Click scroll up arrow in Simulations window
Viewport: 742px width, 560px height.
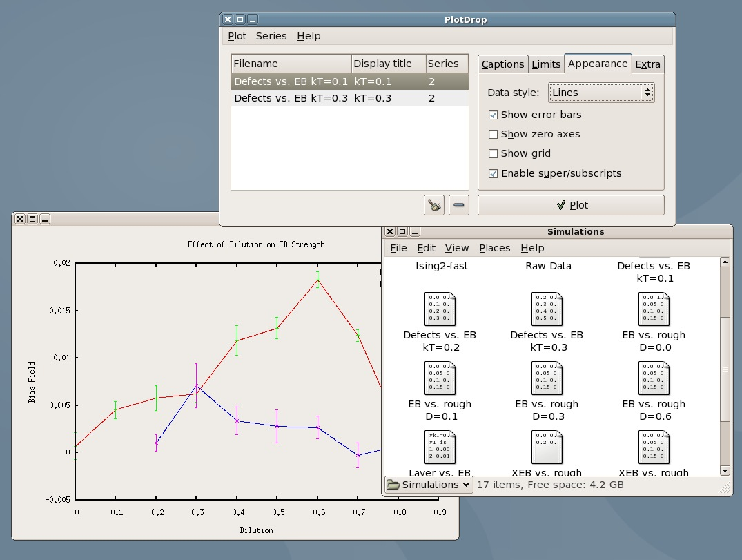[x=725, y=262]
